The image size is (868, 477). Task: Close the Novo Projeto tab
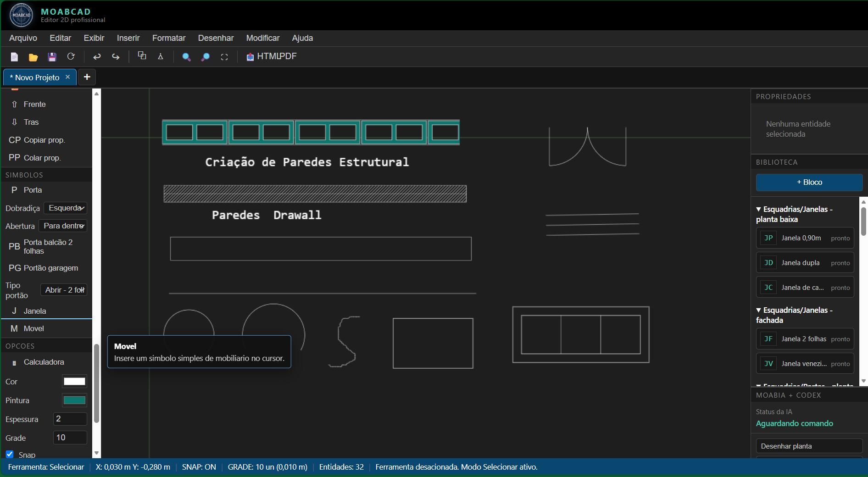tap(67, 77)
